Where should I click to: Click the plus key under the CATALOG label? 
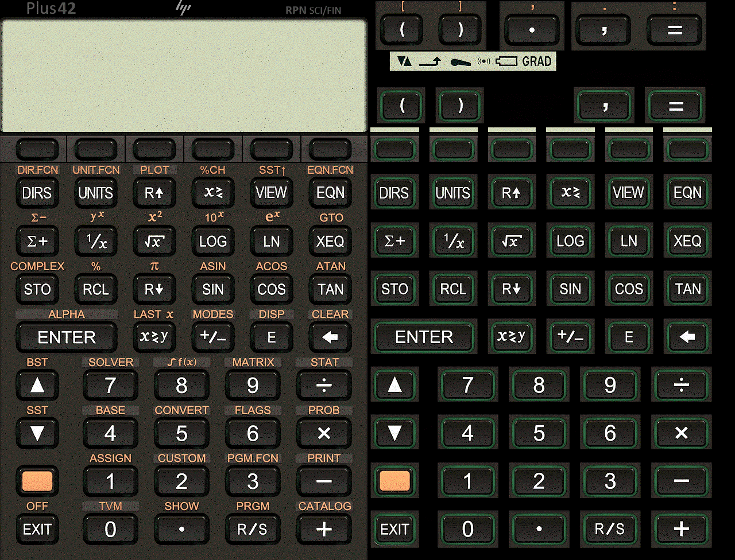[x=324, y=529]
